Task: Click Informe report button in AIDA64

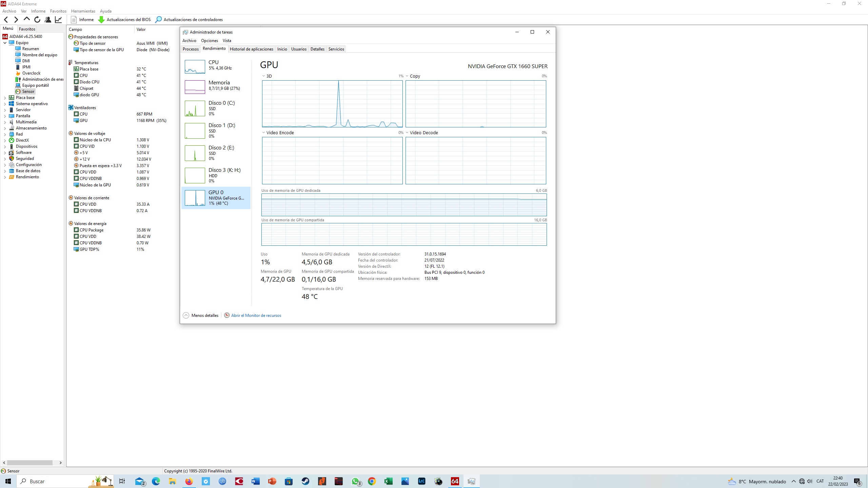Action: click(x=82, y=20)
